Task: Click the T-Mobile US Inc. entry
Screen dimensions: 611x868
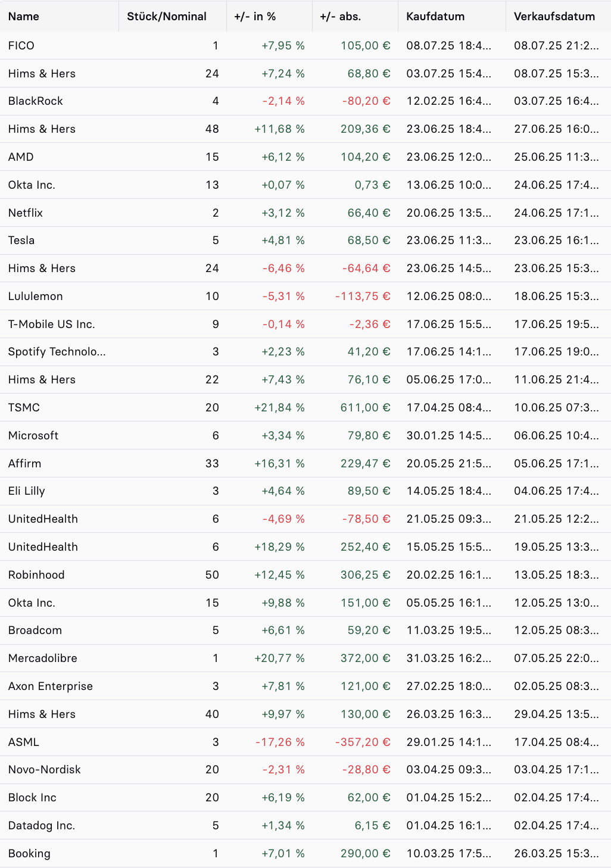Action: 305,324
